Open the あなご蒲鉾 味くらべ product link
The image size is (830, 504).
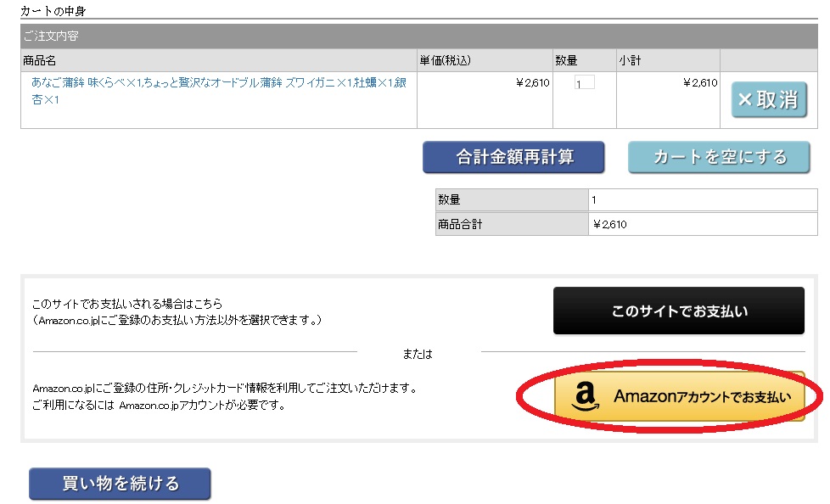point(219,91)
